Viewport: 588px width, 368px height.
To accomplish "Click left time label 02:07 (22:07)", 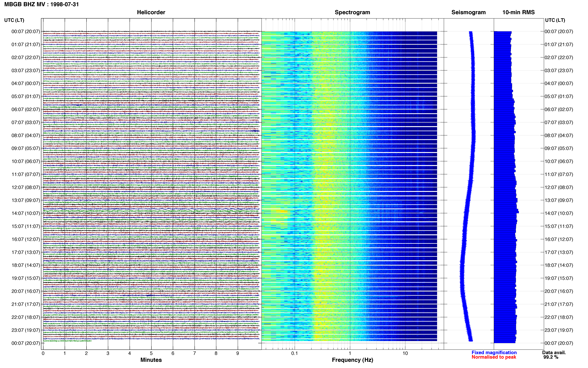I will point(26,57).
